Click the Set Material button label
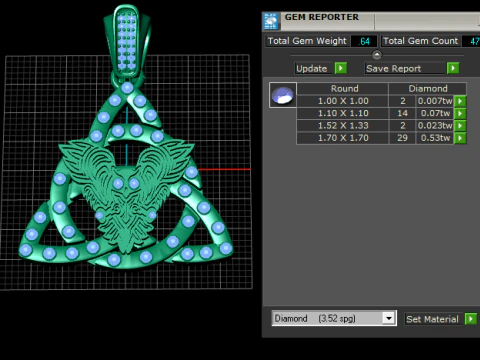Image resolution: width=480 pixels, height=360 pixels. tap(432, 319)
